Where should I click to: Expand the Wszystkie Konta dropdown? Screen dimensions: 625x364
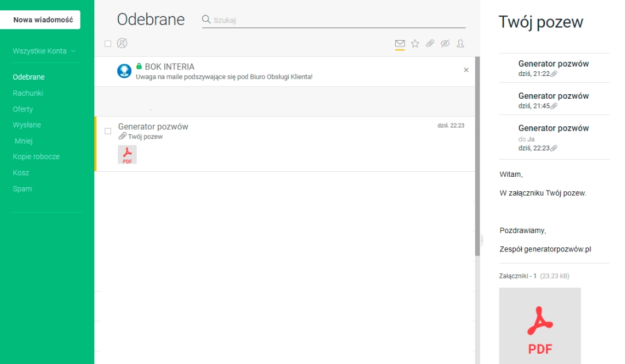pyautogui.click(x=44, y=51)
